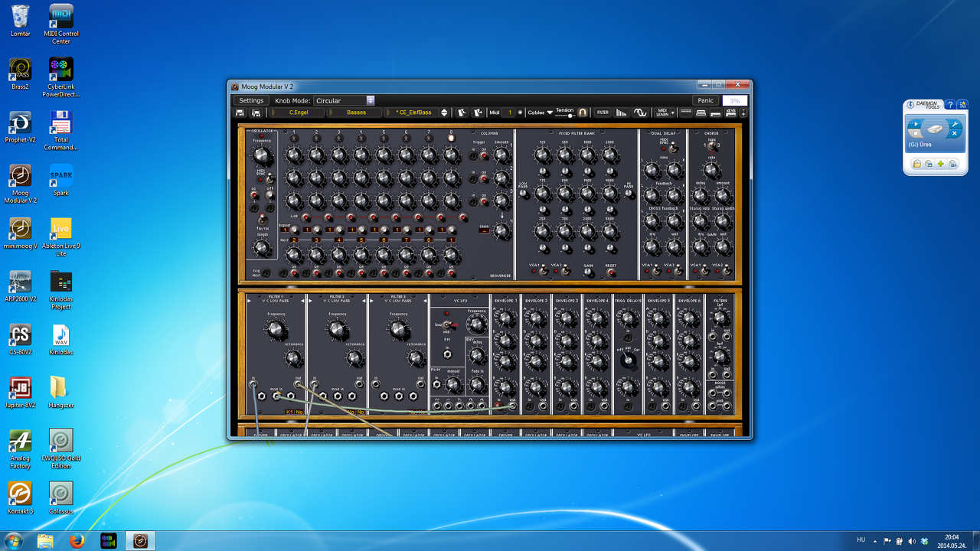Image resolution: width=980 pixels, height=551 pixels.
Task: Open the dropdown arrow beside MIDI LEARN
Action: point(673,112)
